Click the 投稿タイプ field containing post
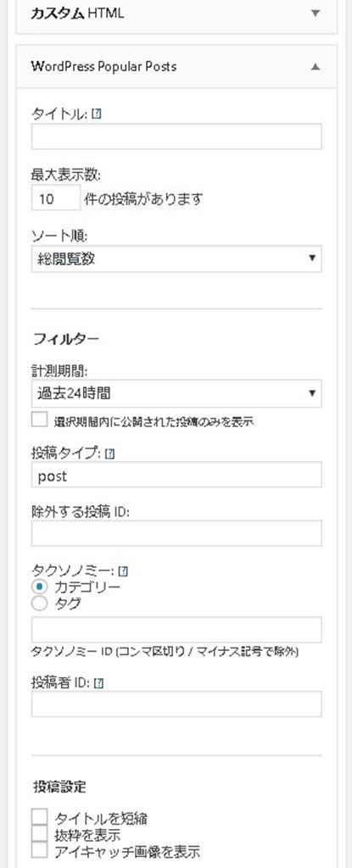This screenshot has height=868, width=352. pos(176,475)
